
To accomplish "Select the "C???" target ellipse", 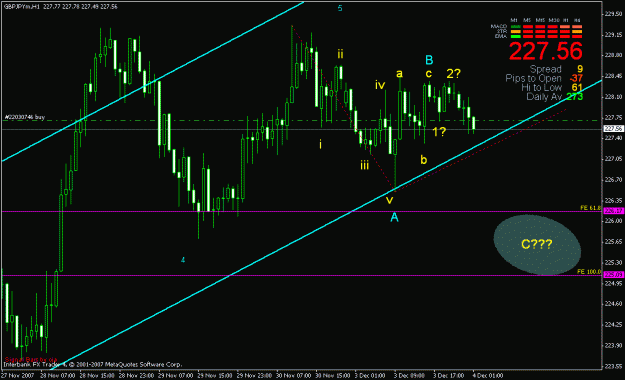I will (x=537, y=245).
